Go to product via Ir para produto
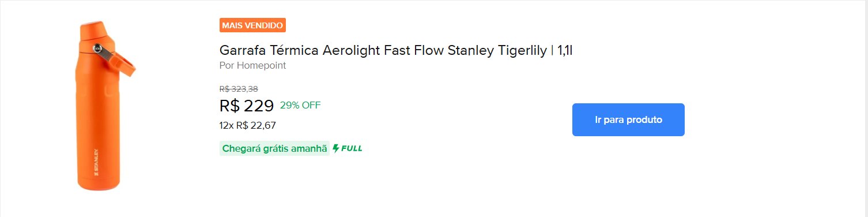Viewport: 868px width, 217px height. (628, 119)
